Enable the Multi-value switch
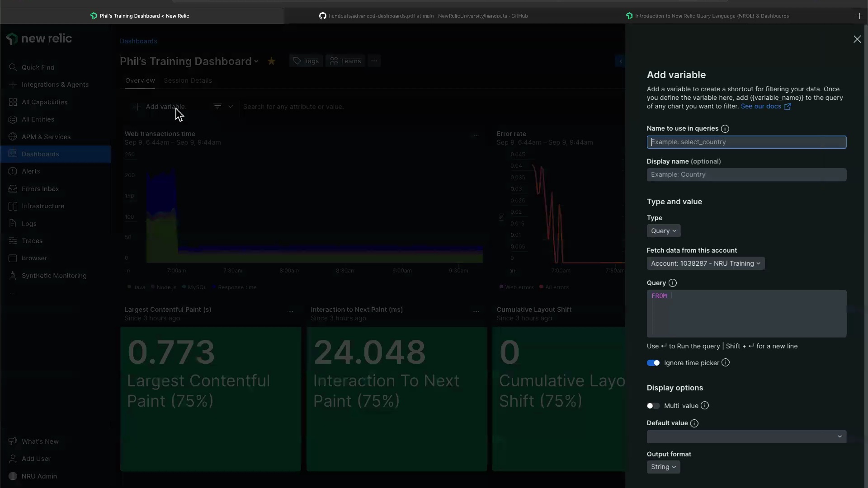Screen dimensions: 868x488 (653, 406)
